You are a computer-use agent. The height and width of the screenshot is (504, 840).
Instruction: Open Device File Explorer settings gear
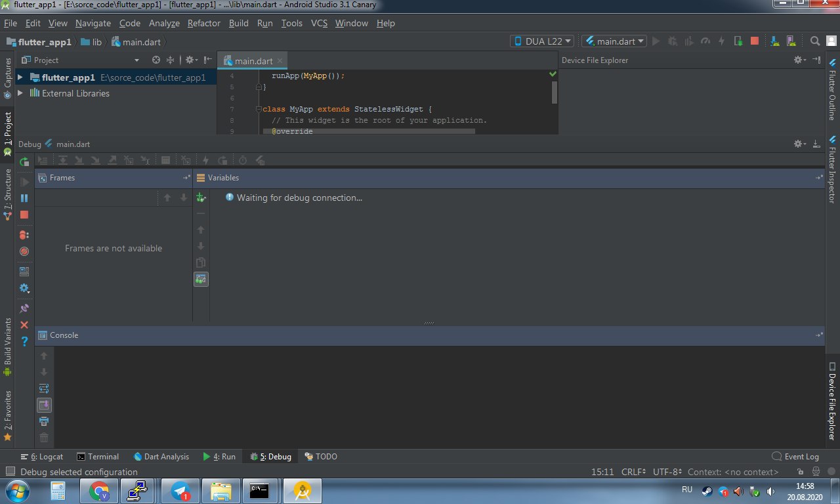click(x=800, y=60)
